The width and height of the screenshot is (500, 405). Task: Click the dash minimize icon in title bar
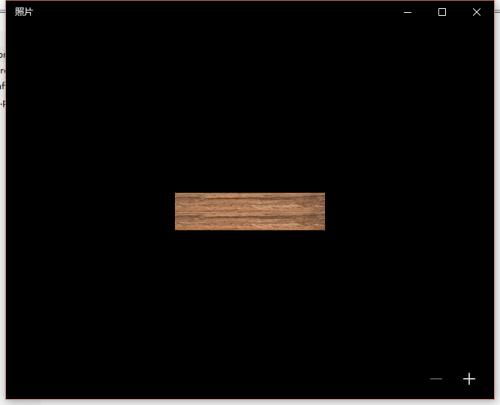(408, 13)
